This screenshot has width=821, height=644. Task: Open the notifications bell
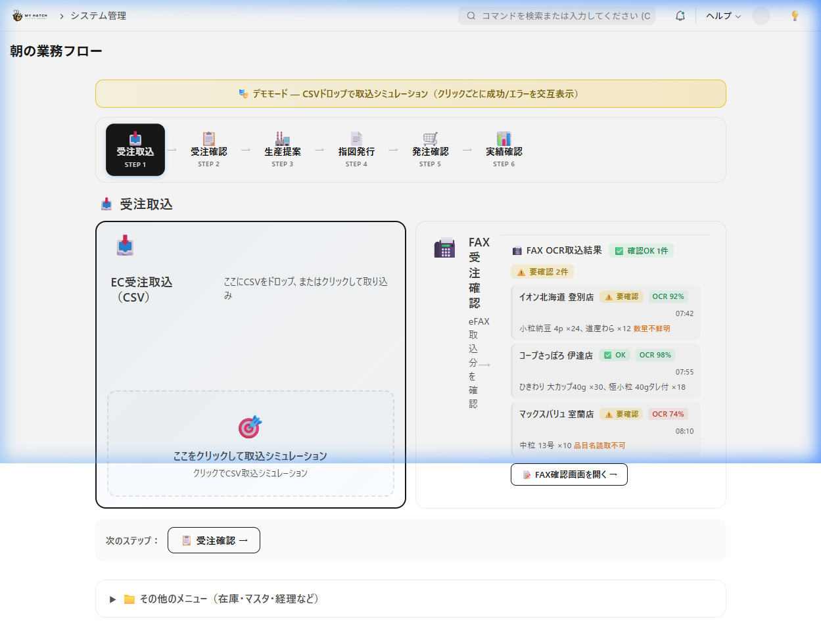(680, 16)
